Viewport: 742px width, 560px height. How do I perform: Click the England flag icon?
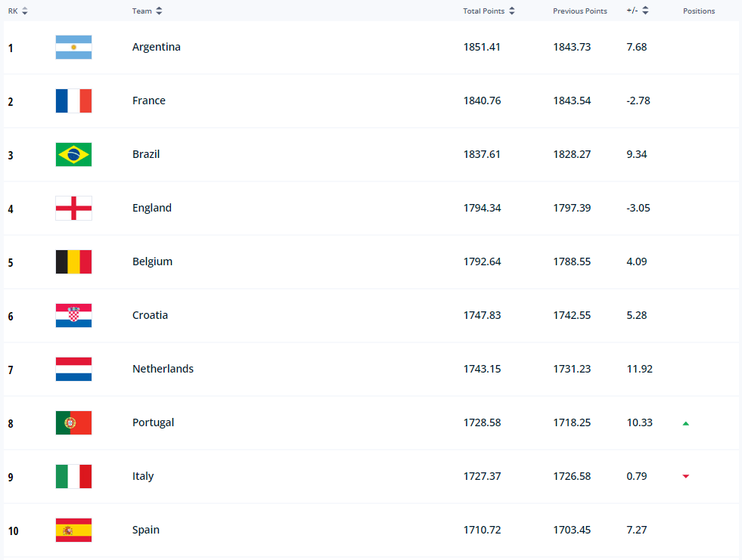point(73,209)
